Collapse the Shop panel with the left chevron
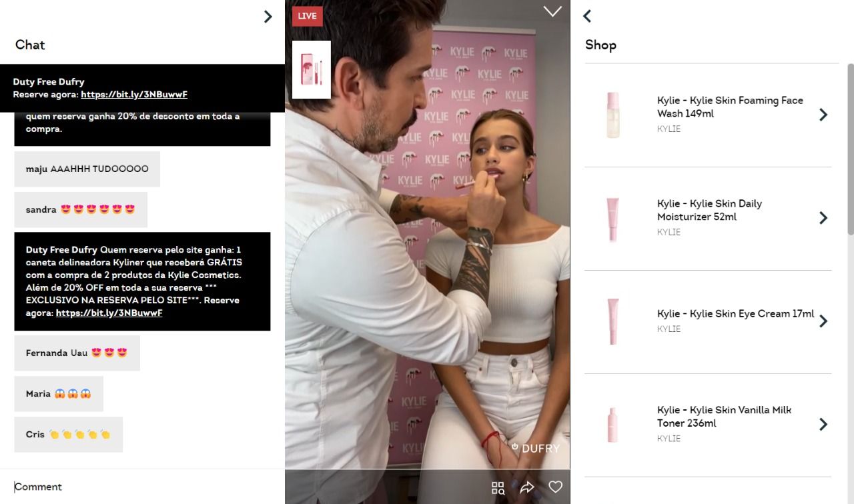The height and width of the screenshot is (504, 854). pos(587,16)
